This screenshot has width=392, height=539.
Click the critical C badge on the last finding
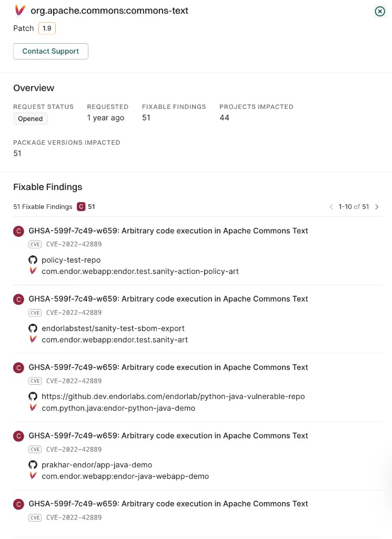point(18,504)
